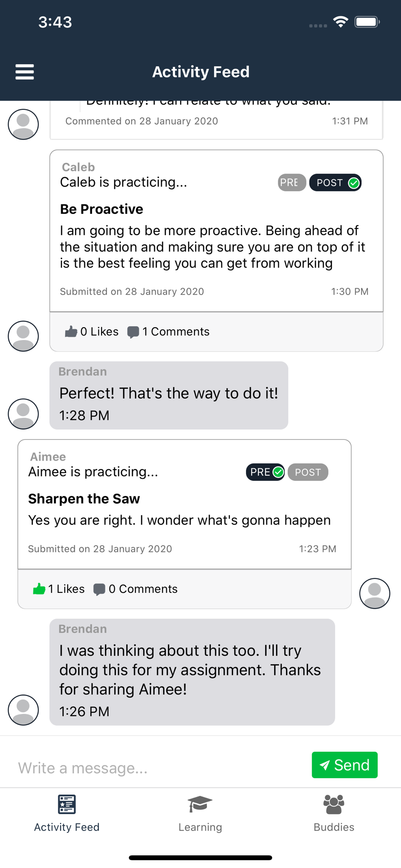Screen dimensions: 401x868
Task: Select the POST badge on Caleb's post
Action: 335,183
